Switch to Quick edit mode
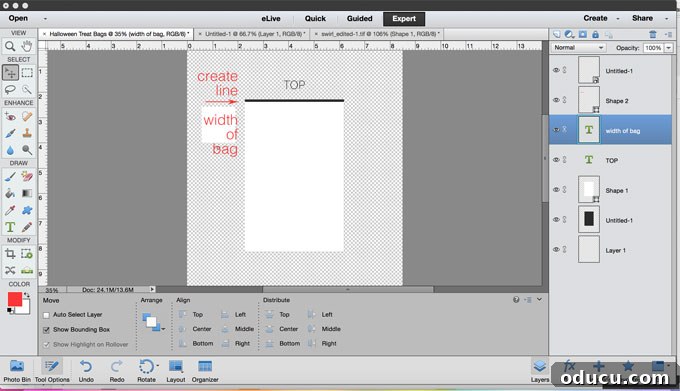Viewport: 680px width, 391px height. [315, 19]
